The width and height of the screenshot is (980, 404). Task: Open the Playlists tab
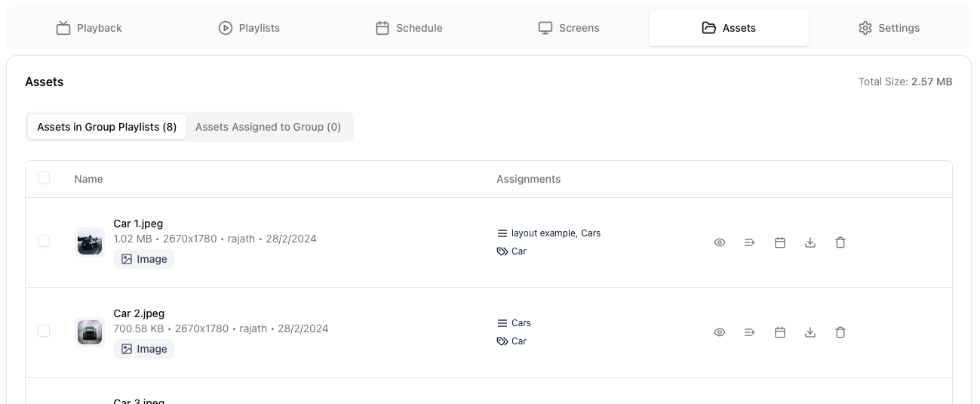pyautogui.click(x=249, y=28)
